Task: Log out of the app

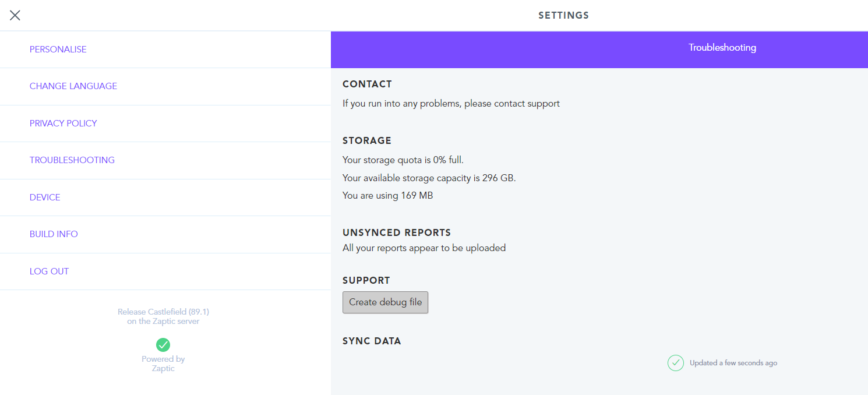Action: click(165, 271)
